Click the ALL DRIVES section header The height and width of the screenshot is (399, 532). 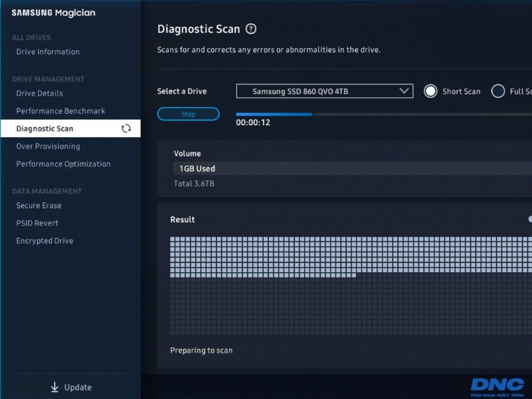pos(31,38)
